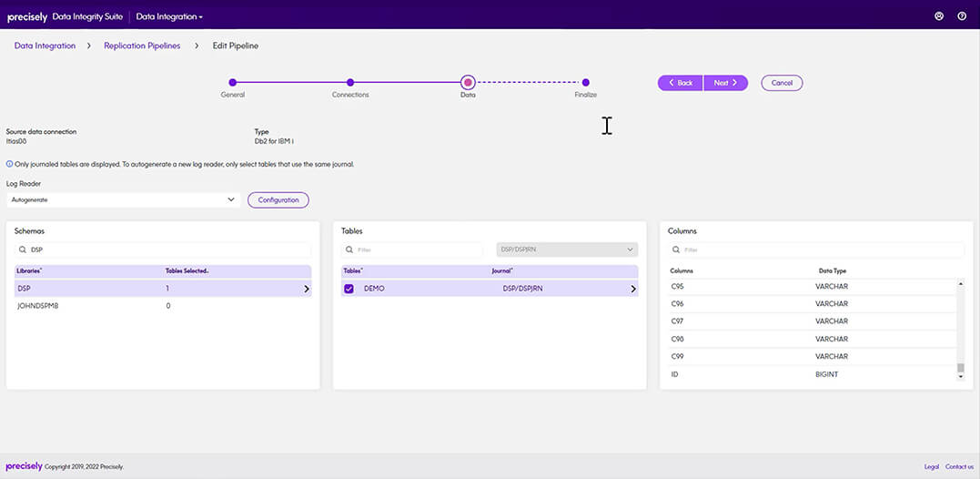Click the C97 column row
980x479 pixels.
click(x=812, y=321)
